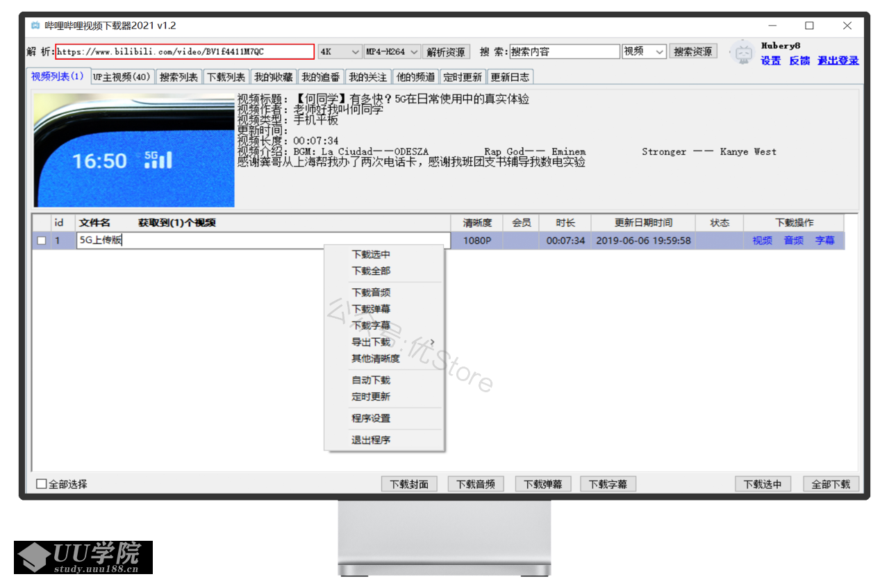Open the 反馈 link
Viewport: 889px width, 588px height.
(x=799, y=61)
